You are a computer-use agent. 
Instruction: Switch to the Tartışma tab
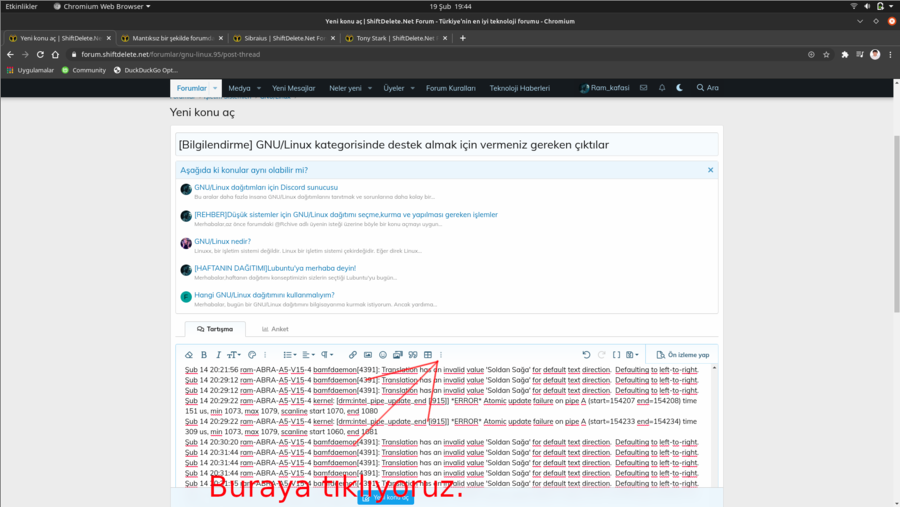click(x=215, y=329)
